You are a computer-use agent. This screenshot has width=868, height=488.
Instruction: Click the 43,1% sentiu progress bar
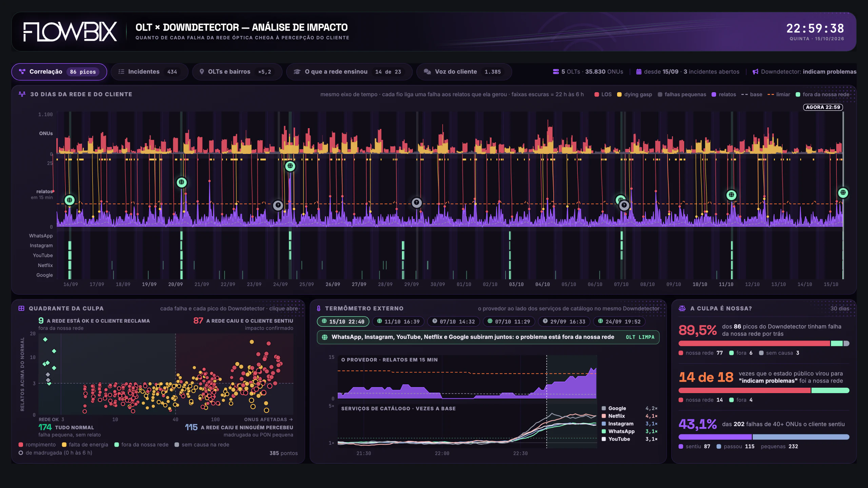click(715, 437)
